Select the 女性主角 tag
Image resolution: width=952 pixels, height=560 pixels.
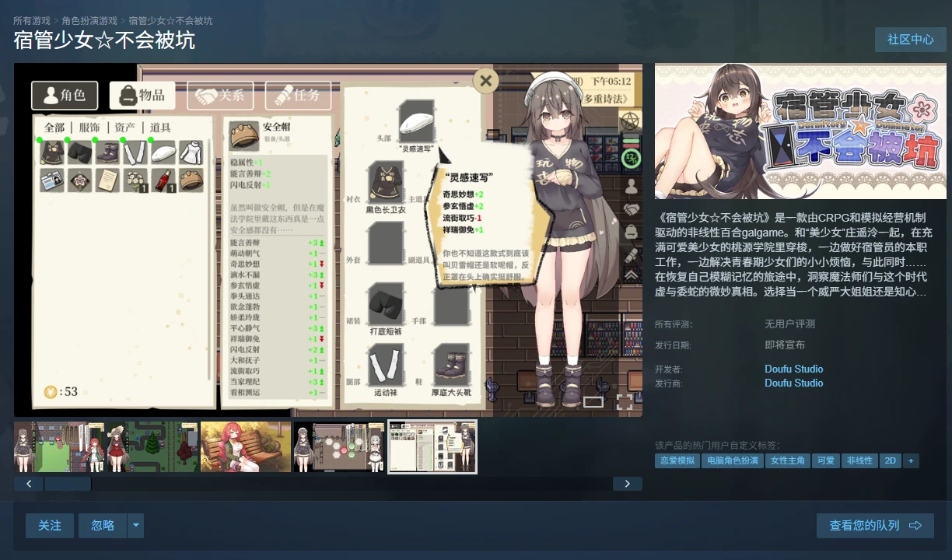[786, 460]
